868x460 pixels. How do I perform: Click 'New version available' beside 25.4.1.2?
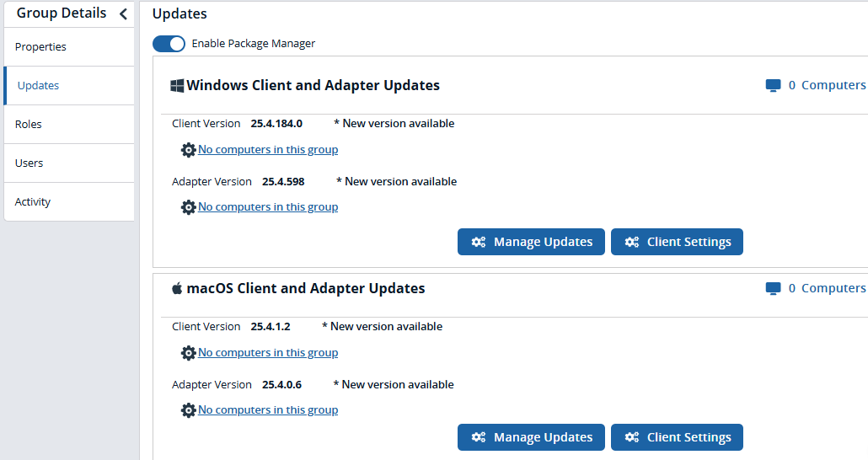(x=382, y=327)
